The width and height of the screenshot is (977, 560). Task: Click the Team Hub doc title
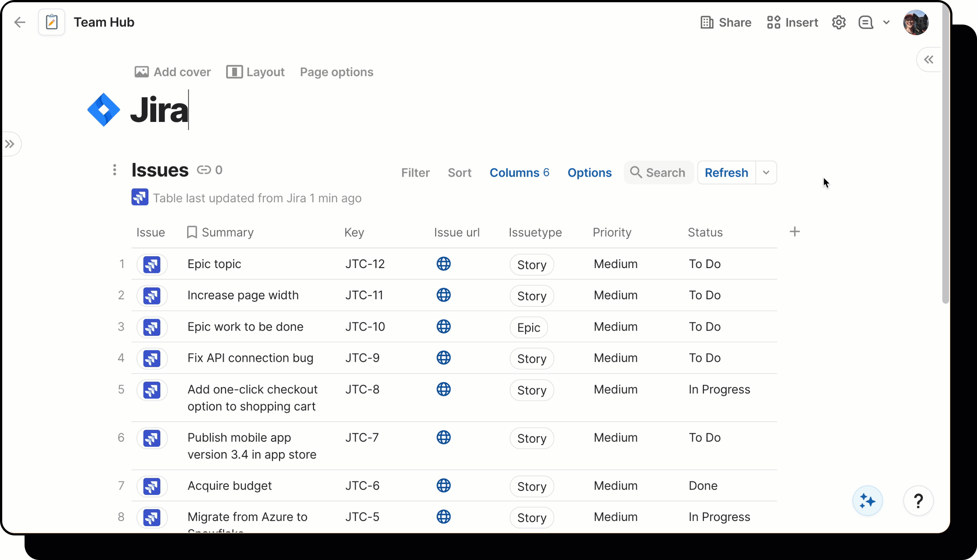[104, 22]
